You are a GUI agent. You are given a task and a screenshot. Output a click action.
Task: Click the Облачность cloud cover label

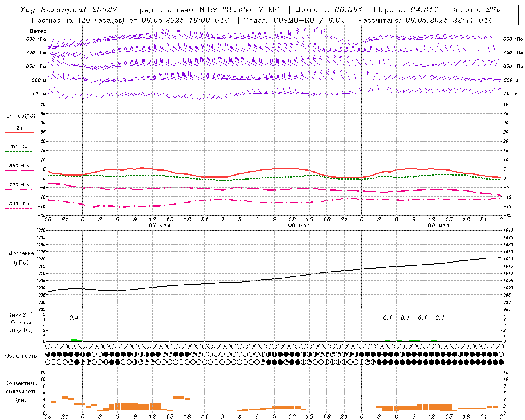click(21, 356)
